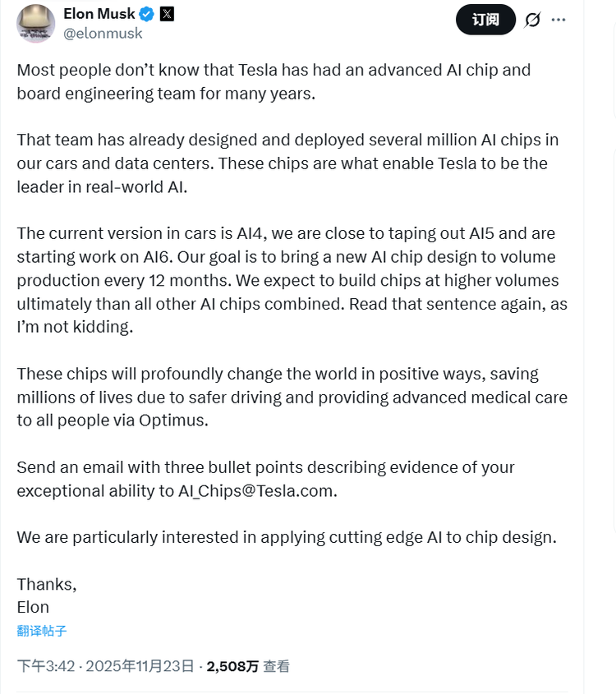Click the AI_Chips@Tesla.com email address
Screen dimensions: 616x694
click(x=257, y=491)
